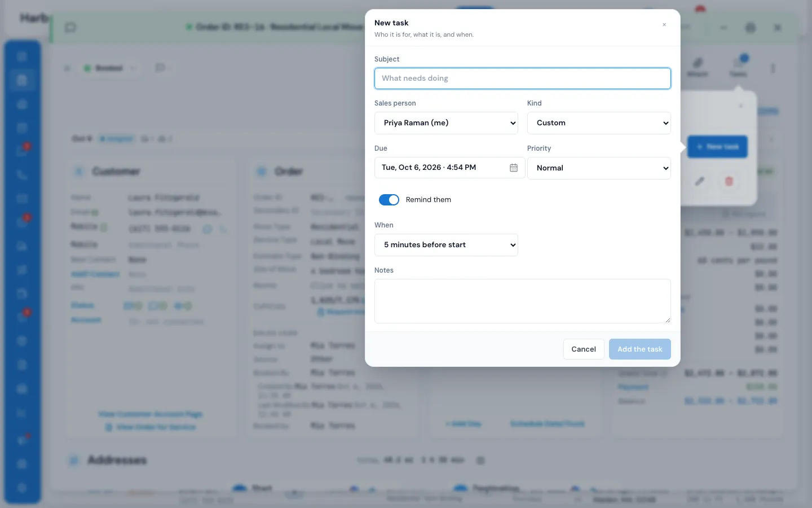This screenshot has height=508, width=812.
Task: Click the blurred New task button behind dialog
Action: pos(717,147)
